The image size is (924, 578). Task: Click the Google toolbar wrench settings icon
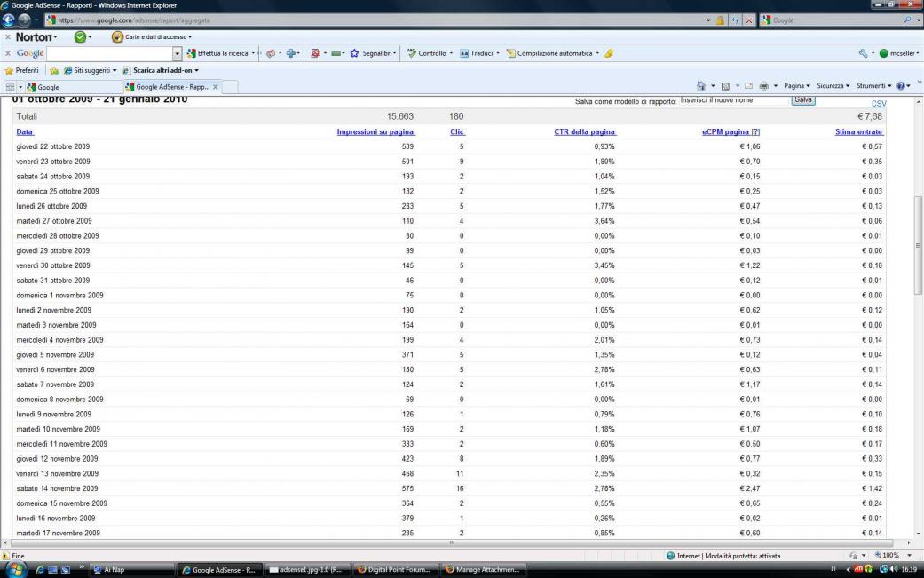click(x=863, y=53)
